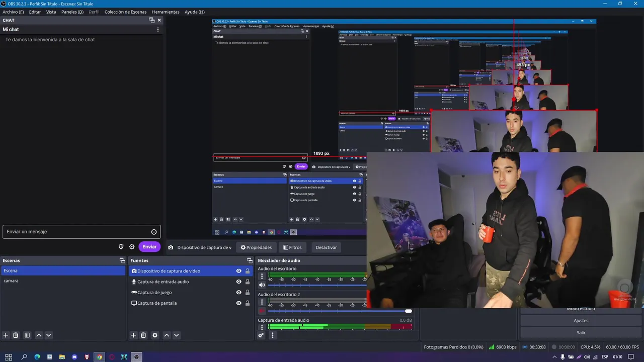Hide Captura de entrada audio source
Screen dimensions: 644x362
pyautogui.click(x=239, y=282)
